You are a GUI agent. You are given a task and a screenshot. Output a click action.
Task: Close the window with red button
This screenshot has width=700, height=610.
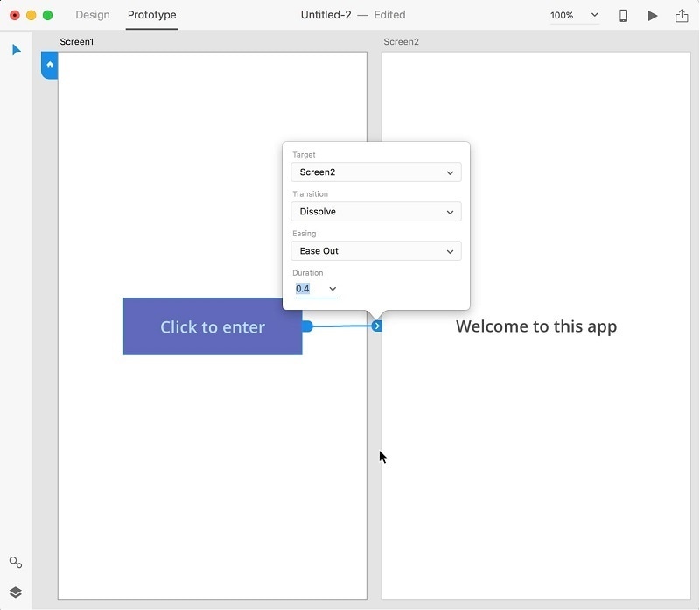coord(15,15)
